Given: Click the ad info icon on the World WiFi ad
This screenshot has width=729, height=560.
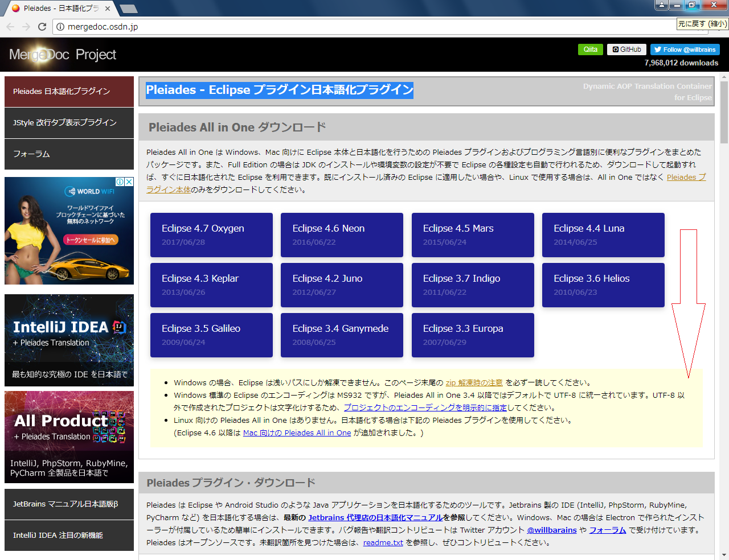Looking at the screenshot, I should point(120,182).
